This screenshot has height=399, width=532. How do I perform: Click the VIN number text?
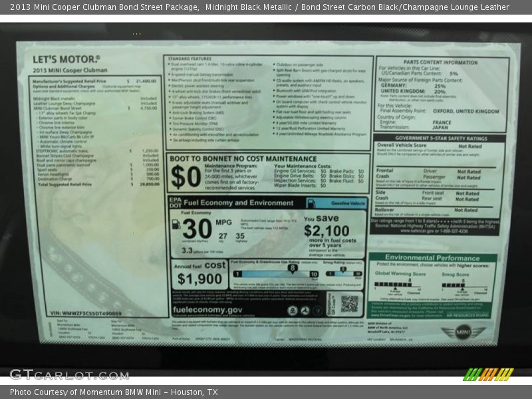(x=86, y=313)
